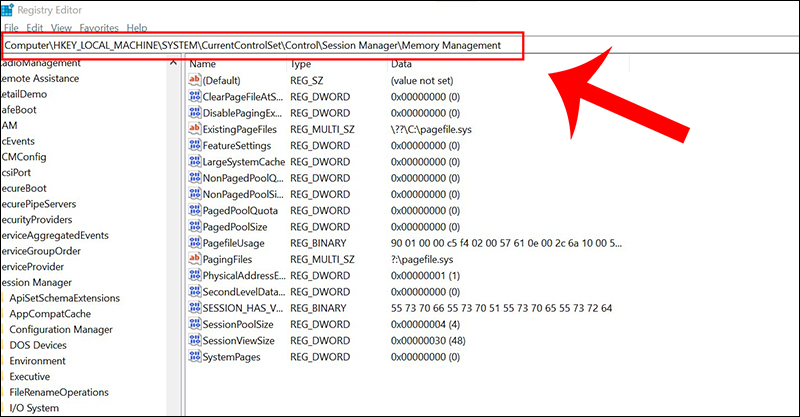The height and width of the screenshot is (417, 800).
Task: Select the Environment subkey
Action: pos(37,361)
